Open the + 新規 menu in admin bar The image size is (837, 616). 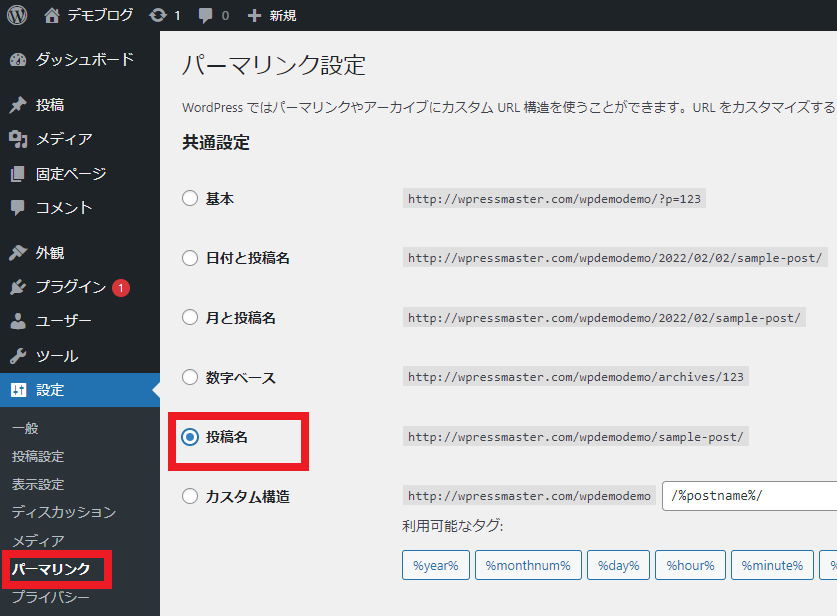272,15
